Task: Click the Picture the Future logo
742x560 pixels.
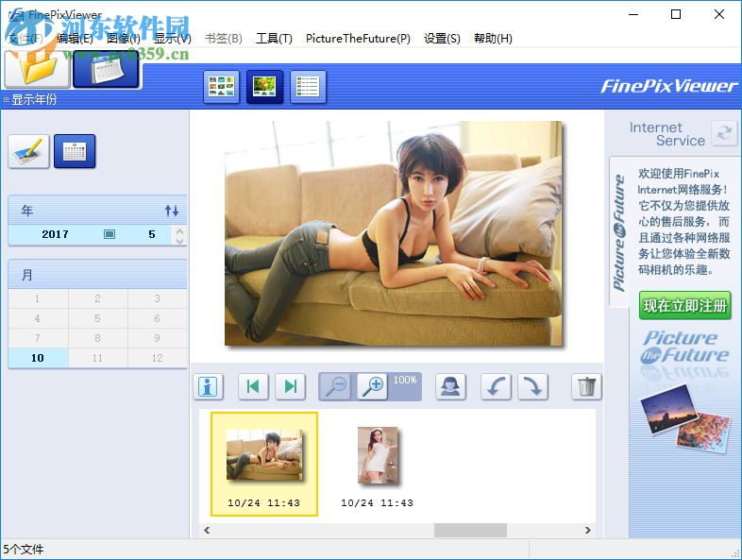Action: point(684,348)
